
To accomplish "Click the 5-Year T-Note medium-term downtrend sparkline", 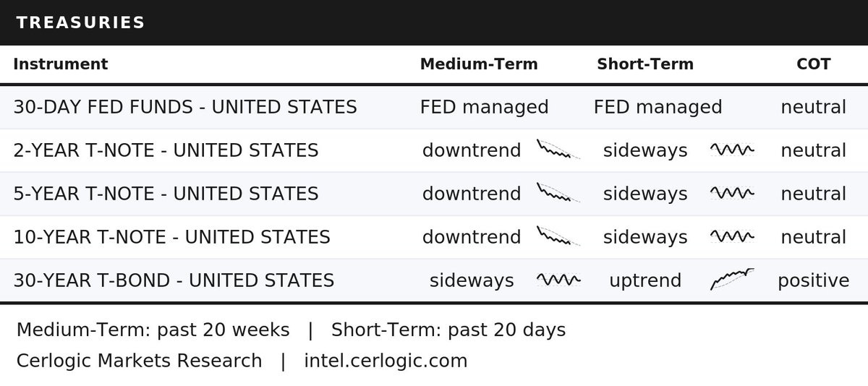I will (x=558, y=193).
